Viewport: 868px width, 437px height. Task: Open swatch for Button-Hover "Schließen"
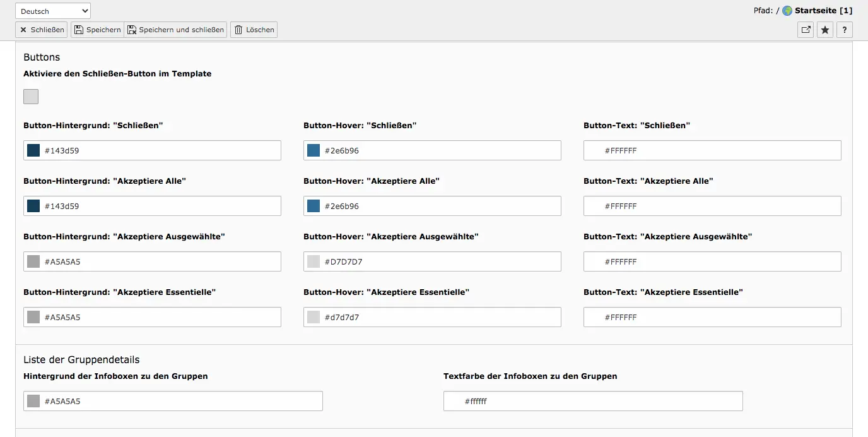click(x=314, y=150)
